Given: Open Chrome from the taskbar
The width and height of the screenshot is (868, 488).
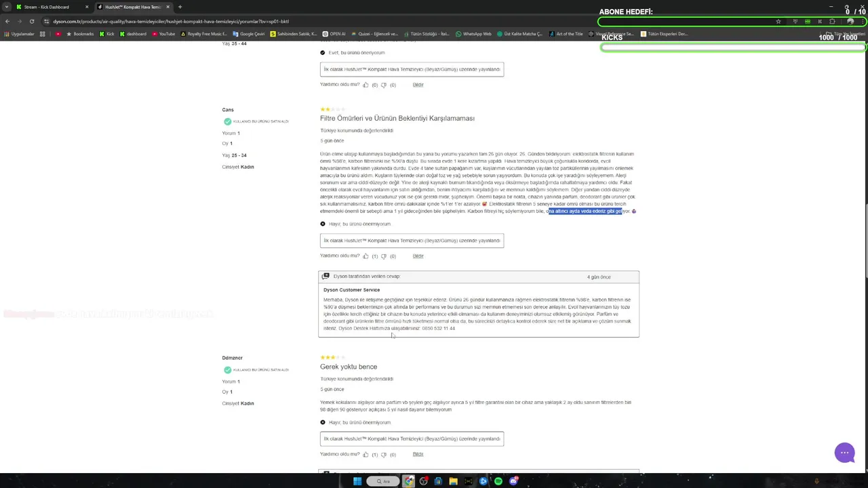Looking at the screenshot, I should coord(408,481).
